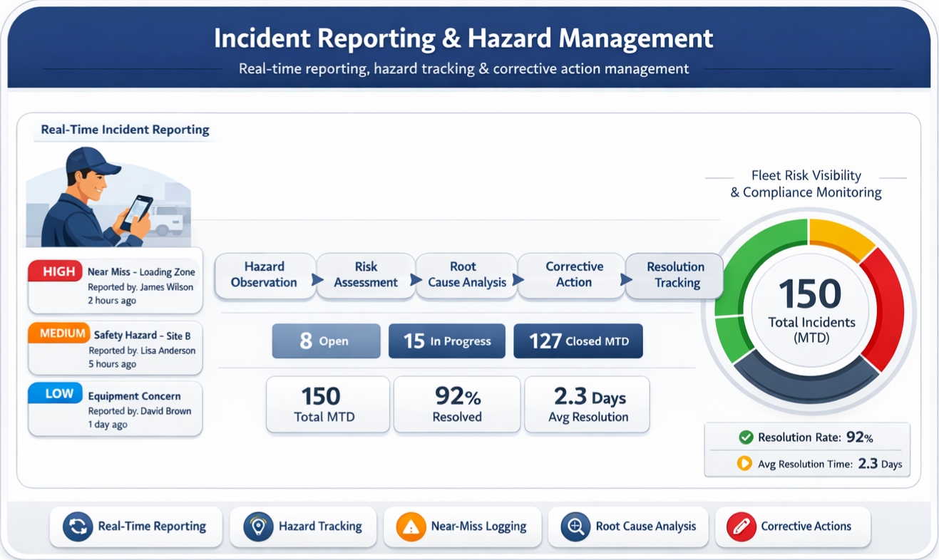Toggle the 8 Open incidents filter
The image size is (939, 560).
click(x=326, y=341)
